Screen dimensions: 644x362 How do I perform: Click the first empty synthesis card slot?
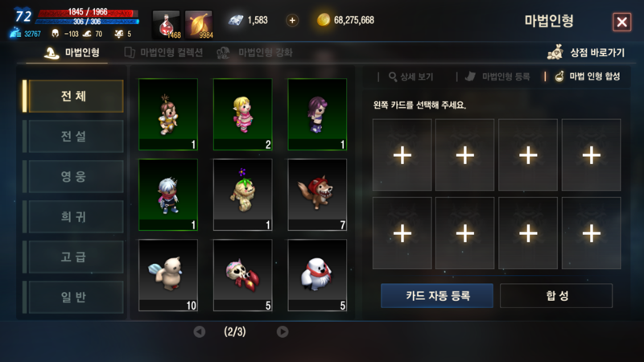pos(402,155)
